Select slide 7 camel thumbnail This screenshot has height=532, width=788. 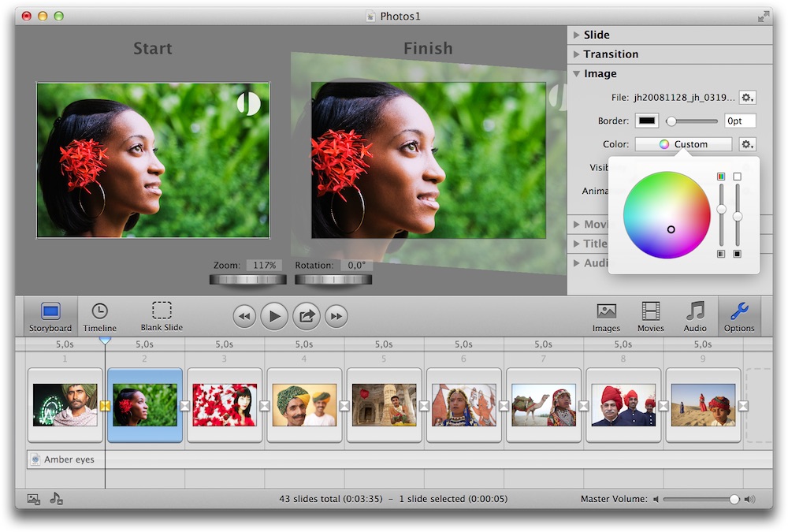pos(544,405)
